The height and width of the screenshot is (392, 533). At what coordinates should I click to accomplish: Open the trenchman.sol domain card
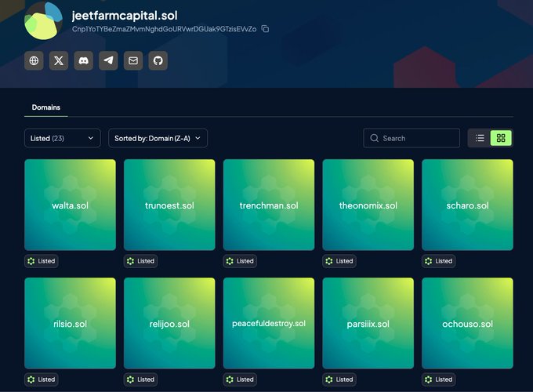[x=269, y=205]
